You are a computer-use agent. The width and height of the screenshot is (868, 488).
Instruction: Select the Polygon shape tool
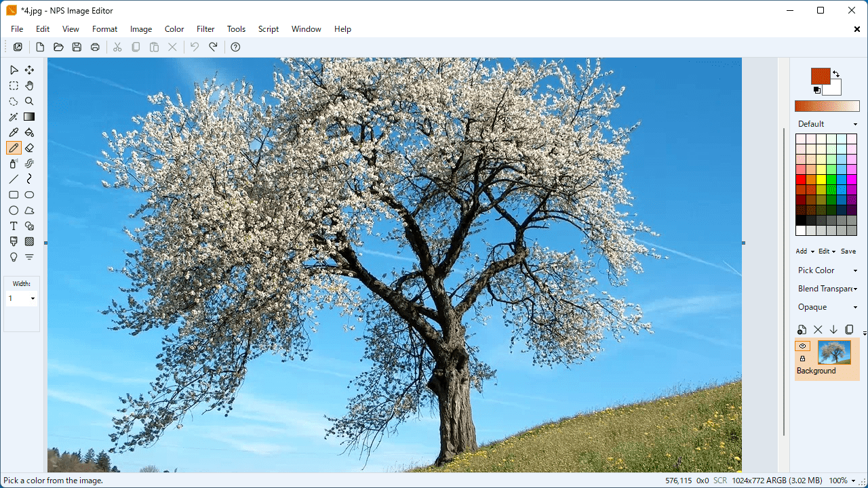pyautogui.click(x=29, y=210)
